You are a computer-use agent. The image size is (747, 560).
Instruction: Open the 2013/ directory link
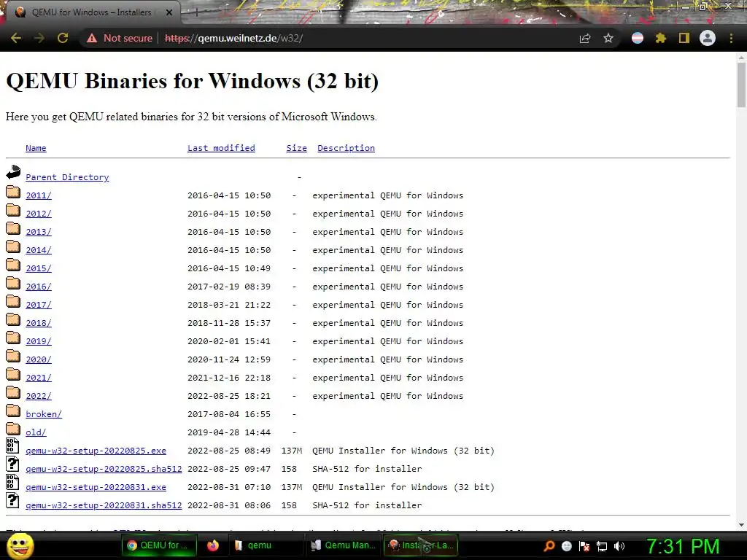pos(39,232)
